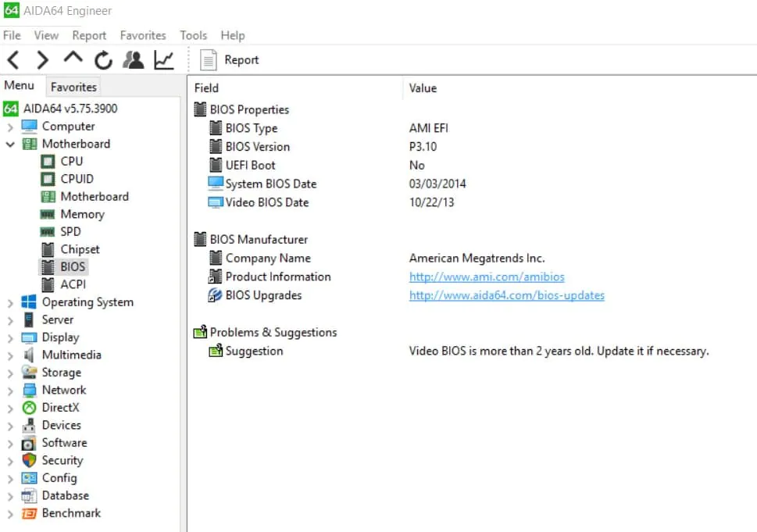Click the Benchmark icon in the tree
757x532 pixels.
coord(29,513)
